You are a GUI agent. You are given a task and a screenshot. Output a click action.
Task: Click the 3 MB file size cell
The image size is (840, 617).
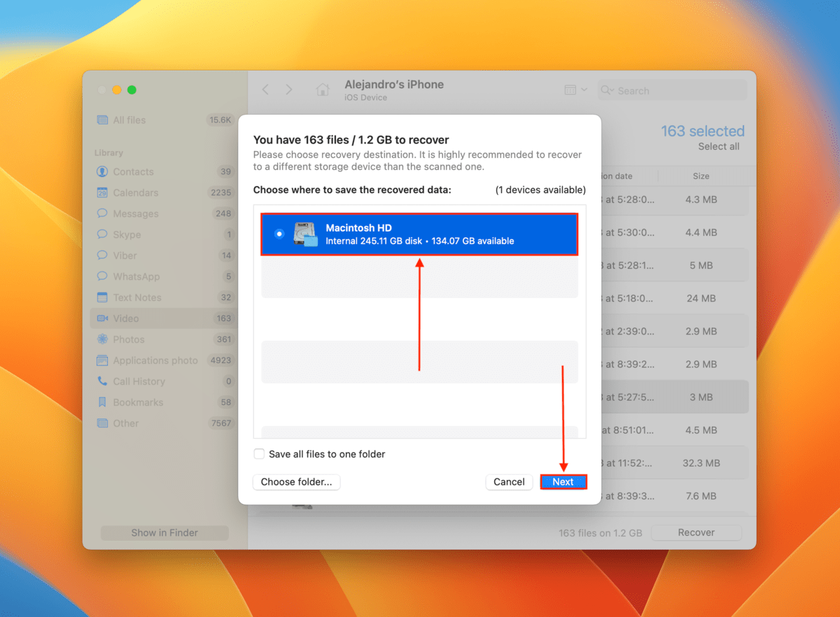coord(701,397)
